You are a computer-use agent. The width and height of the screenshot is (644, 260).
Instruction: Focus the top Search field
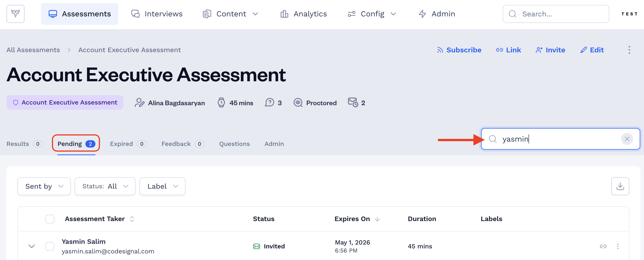click(555, 14)
